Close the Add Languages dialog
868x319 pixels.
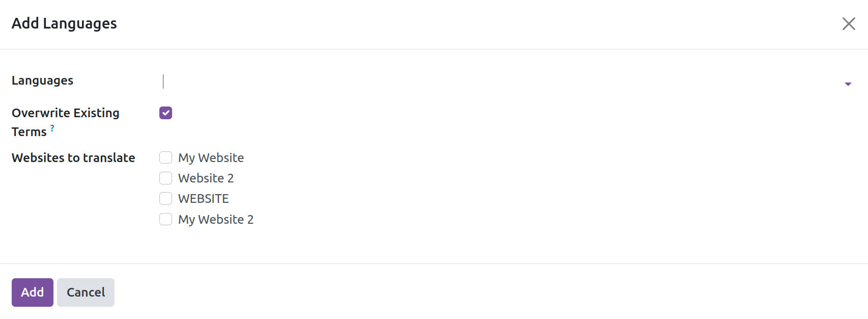[848, 24]
